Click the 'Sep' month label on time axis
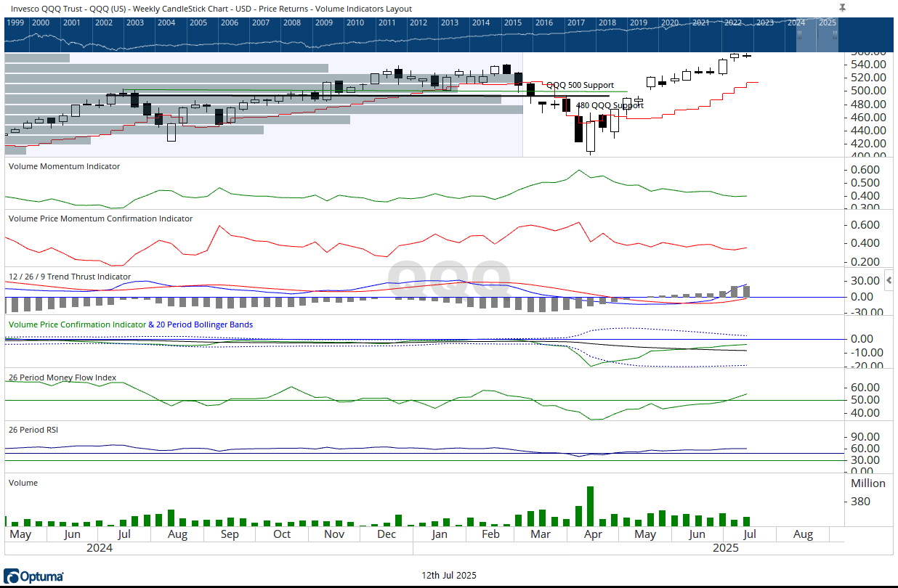Screen dimensions: 898x588 pyautogui.click(x=230, y=534)
